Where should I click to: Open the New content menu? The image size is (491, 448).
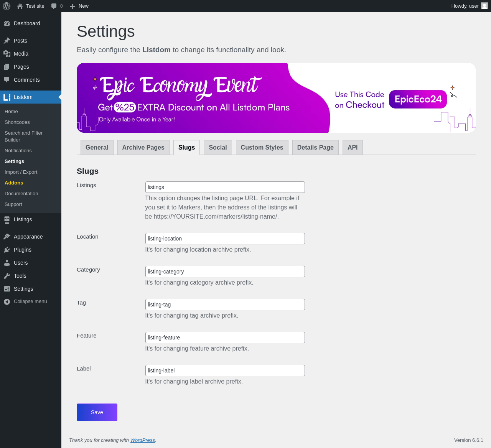click(79, 6)
